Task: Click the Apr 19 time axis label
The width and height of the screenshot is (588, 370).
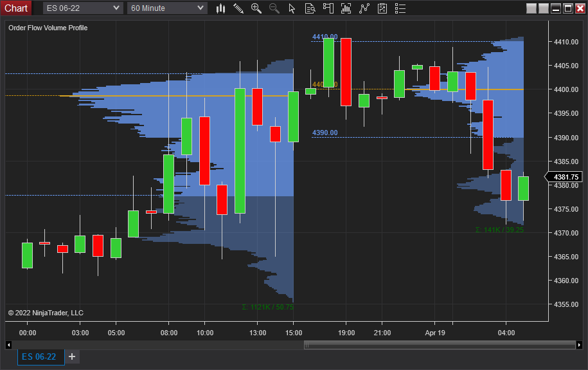Action: 435,333
